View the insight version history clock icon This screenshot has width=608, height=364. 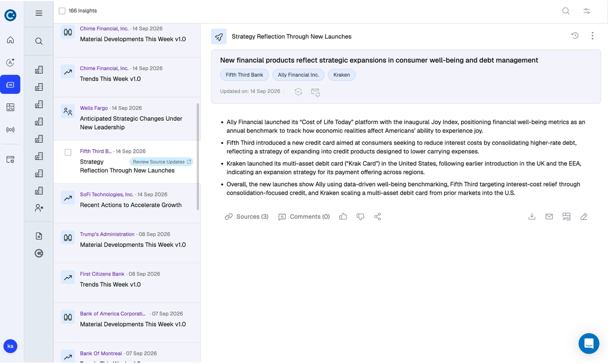(x=575, y=36)
